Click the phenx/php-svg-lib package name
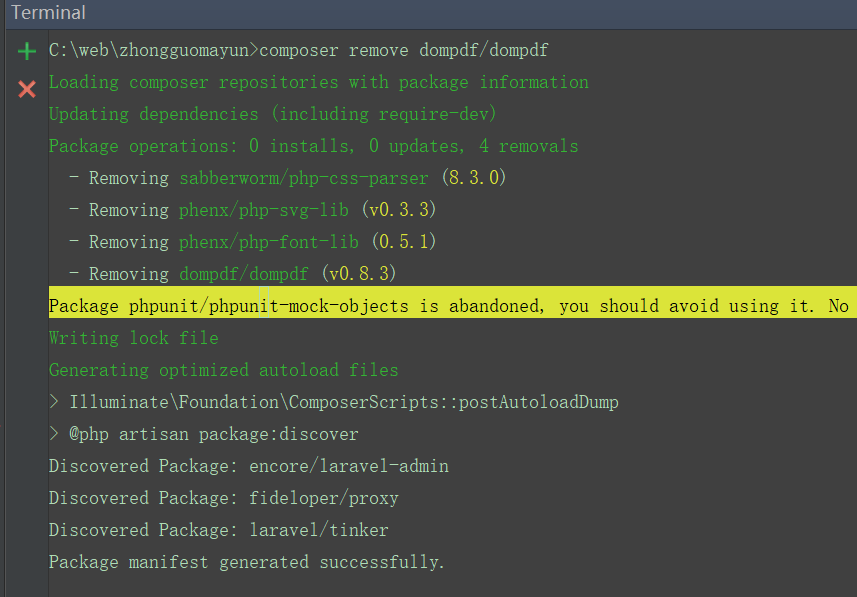The image size is (857, 597). (x=264, y=210)
